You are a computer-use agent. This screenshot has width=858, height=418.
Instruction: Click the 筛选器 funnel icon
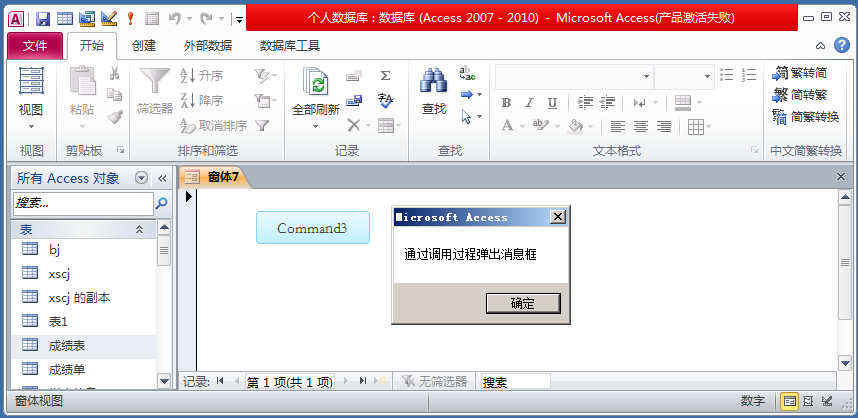[x=155, y=81]
